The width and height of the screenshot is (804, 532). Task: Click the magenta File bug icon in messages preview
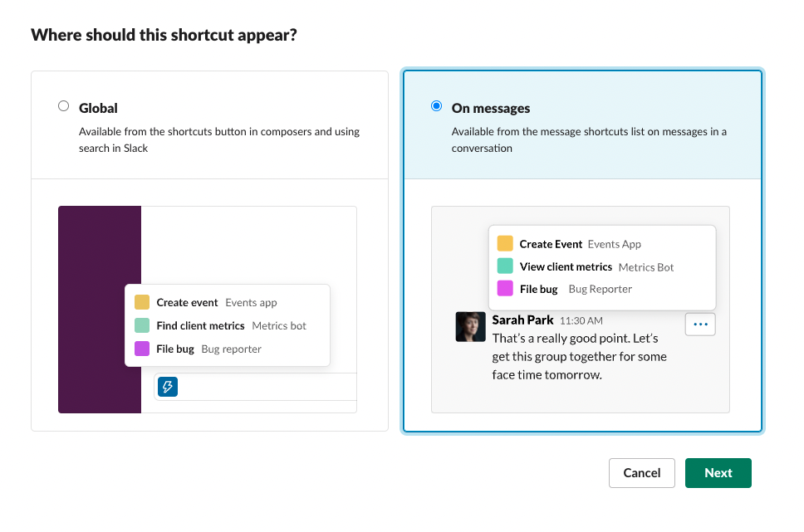click(505, 289)
